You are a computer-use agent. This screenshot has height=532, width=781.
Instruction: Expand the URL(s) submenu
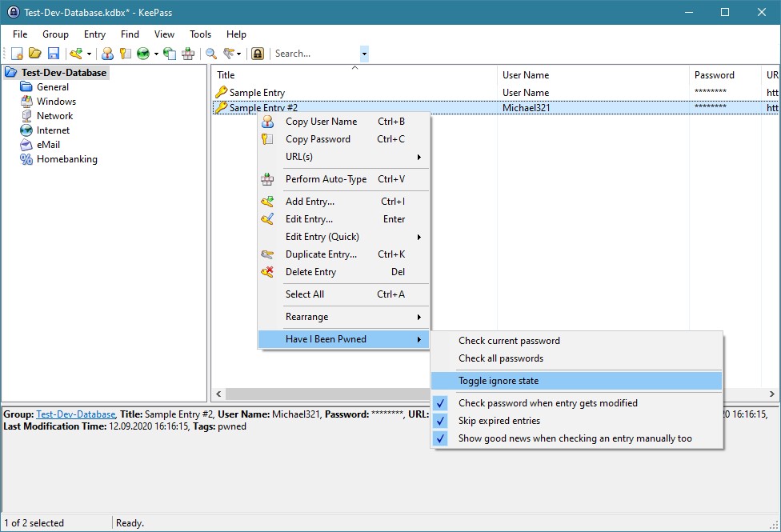pos(343,157)
